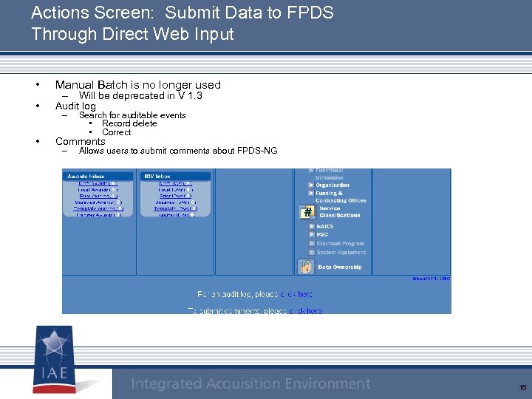
Task: Click the 'Record delete' sub-bullet
Action: coord(129,123)
